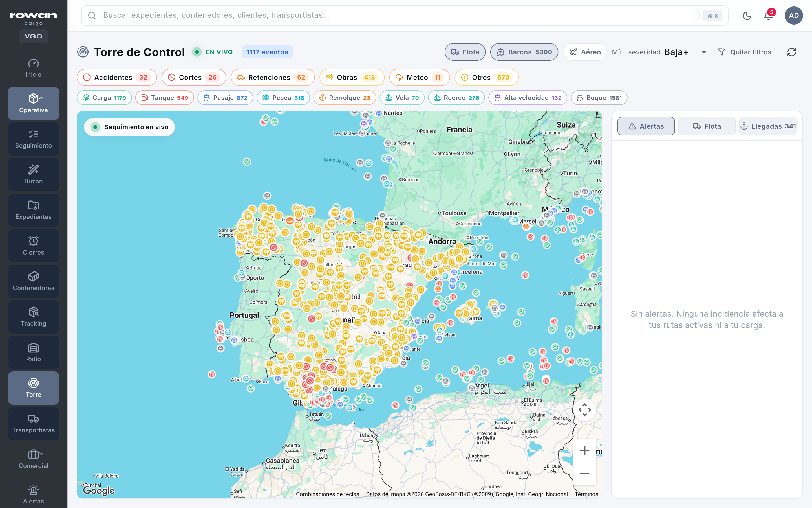
Task: Click the Rowan cargo logo
Action: (x=34, y=18)
